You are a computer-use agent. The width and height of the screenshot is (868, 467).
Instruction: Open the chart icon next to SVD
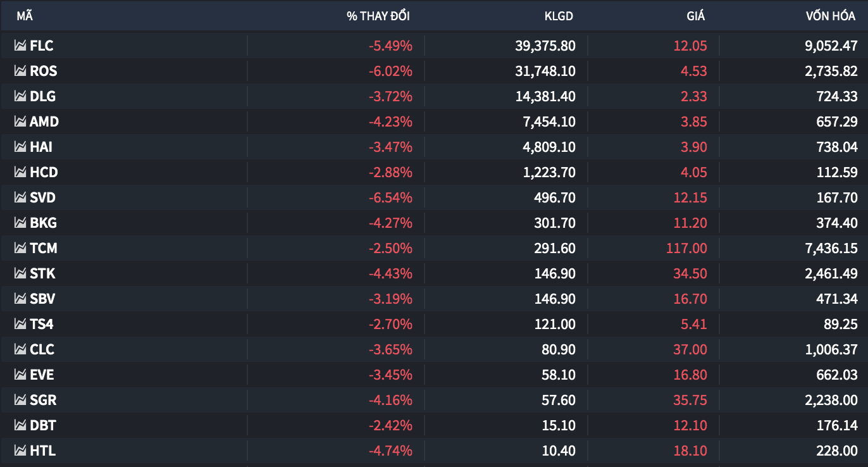click(20, 197)
